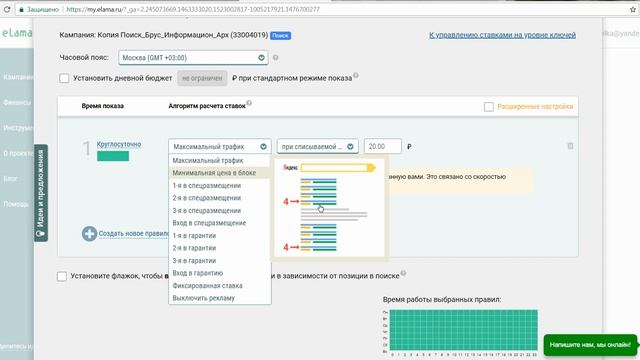Click the 'не ограничен' budget field

pyautogui.click(x=202, y=78)
